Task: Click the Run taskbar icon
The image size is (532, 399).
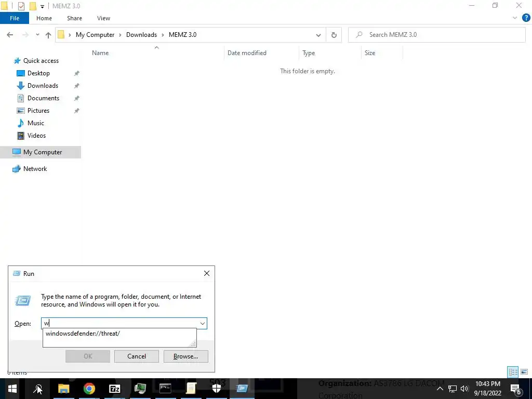Action: (242, 389)
